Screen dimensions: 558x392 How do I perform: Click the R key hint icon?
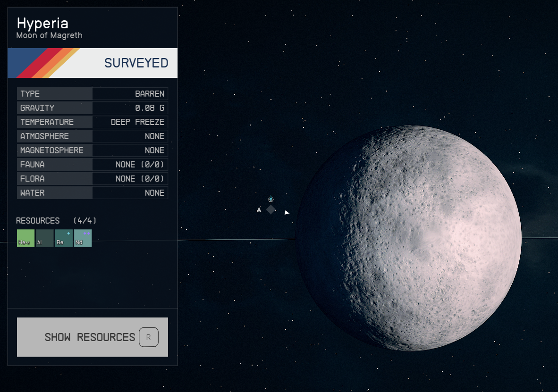(148, 337)
